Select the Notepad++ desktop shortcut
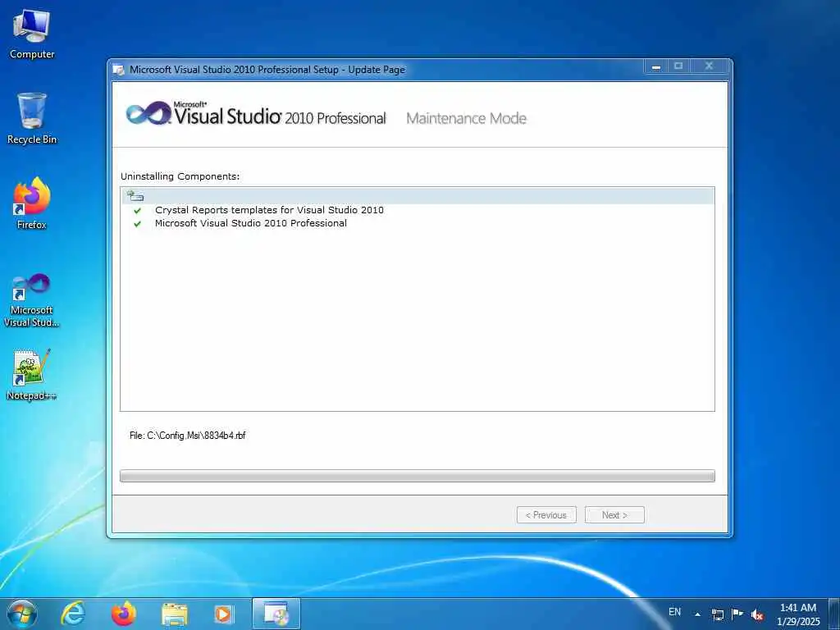840x630 pixels. point(32,374)
